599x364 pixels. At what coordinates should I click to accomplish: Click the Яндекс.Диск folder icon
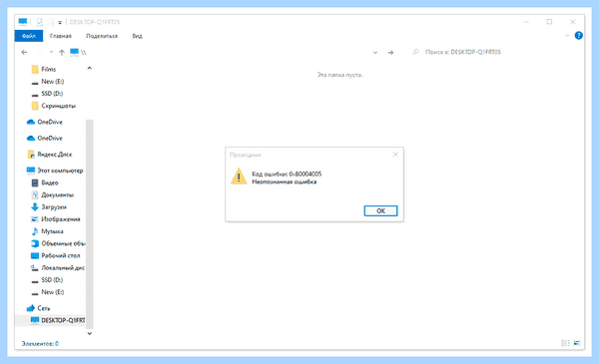(x=31, y=155)
